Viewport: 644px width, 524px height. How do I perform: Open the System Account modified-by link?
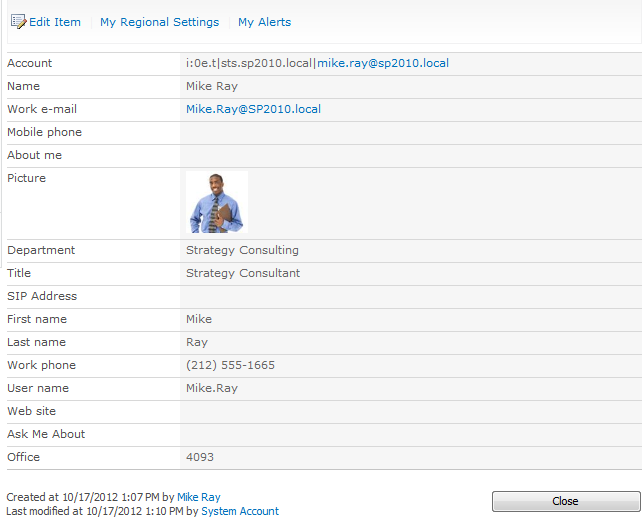click(240, 511)
